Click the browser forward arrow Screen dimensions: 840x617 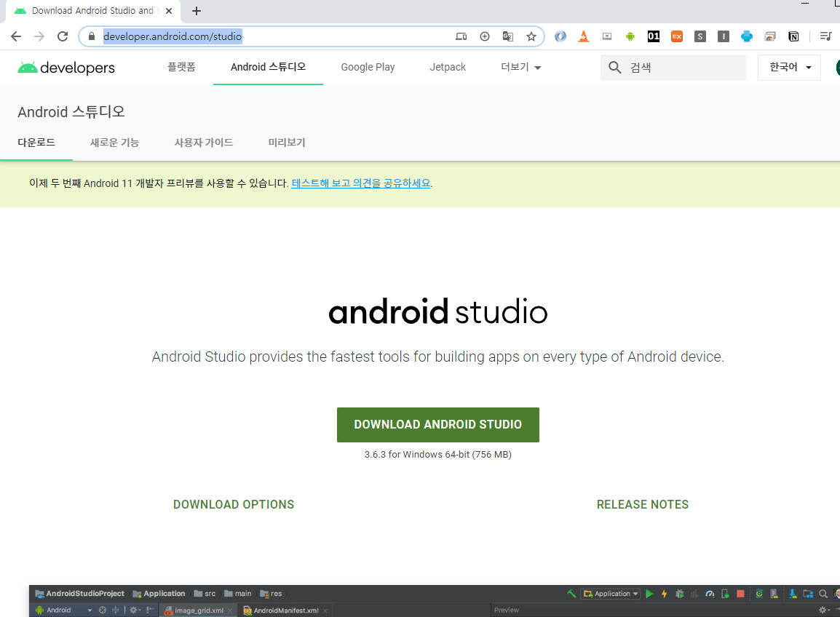(39, 36)
